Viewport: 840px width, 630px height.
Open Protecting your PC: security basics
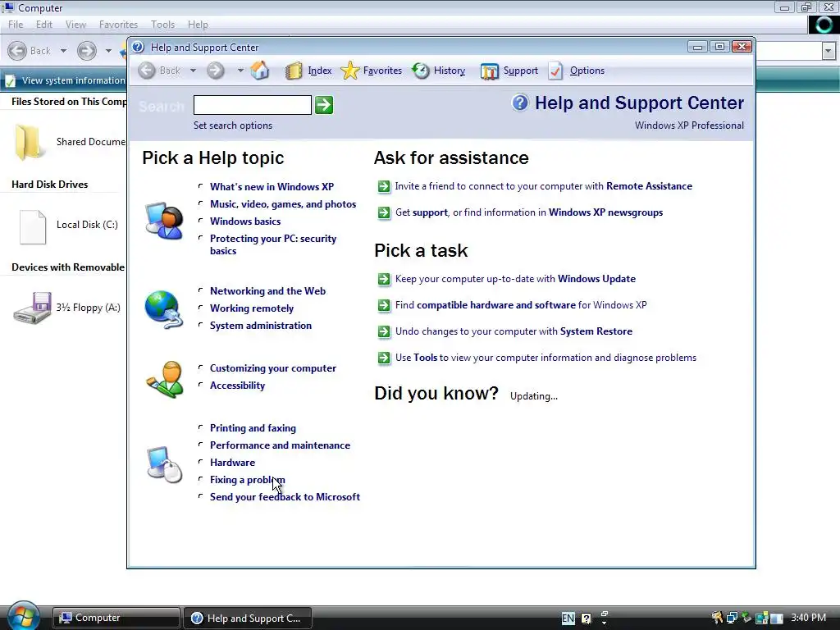tap(272, 244)
